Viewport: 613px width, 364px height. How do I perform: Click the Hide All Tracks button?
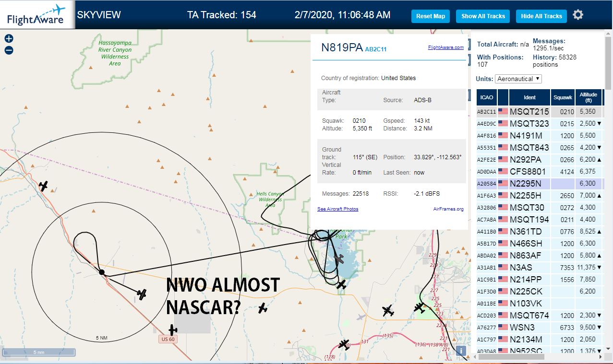click(x=541, y=16)
